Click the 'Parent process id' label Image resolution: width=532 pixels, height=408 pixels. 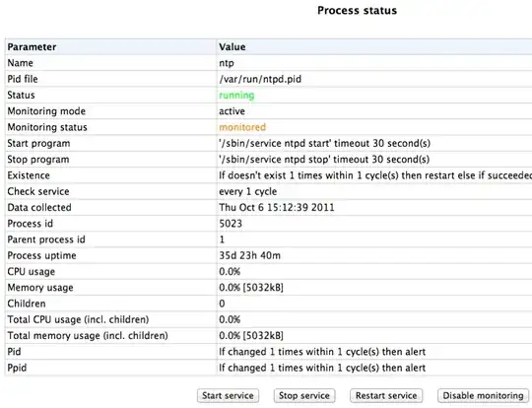pos(46,239)
